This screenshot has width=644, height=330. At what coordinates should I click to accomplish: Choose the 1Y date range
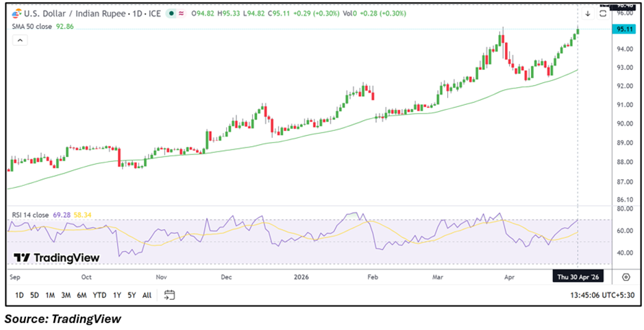coord(116,295)
